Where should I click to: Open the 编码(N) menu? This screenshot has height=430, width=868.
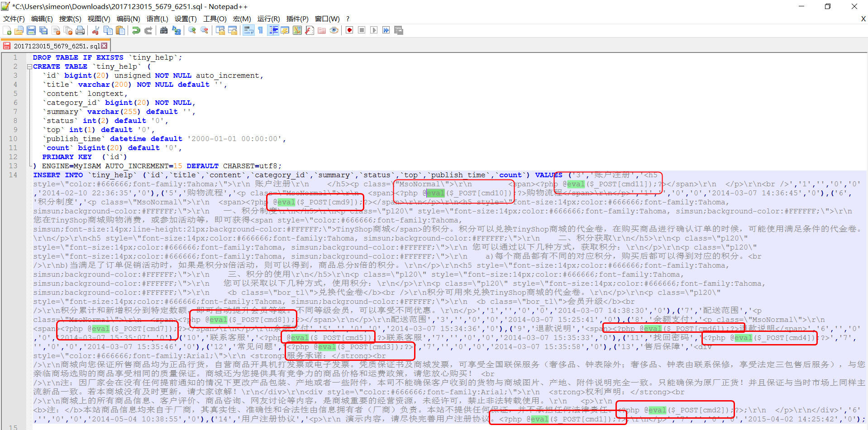point(128,19)
